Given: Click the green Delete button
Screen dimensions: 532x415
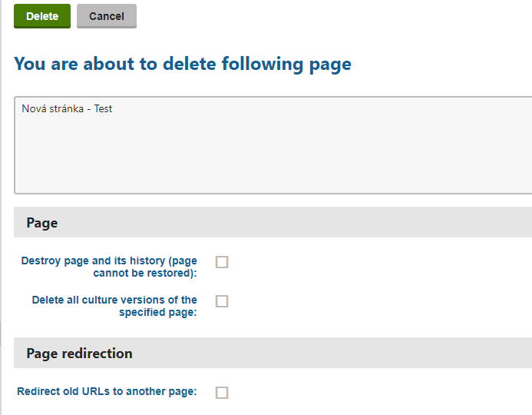Looking at the screenshot, I should click(x=42, y=16).
